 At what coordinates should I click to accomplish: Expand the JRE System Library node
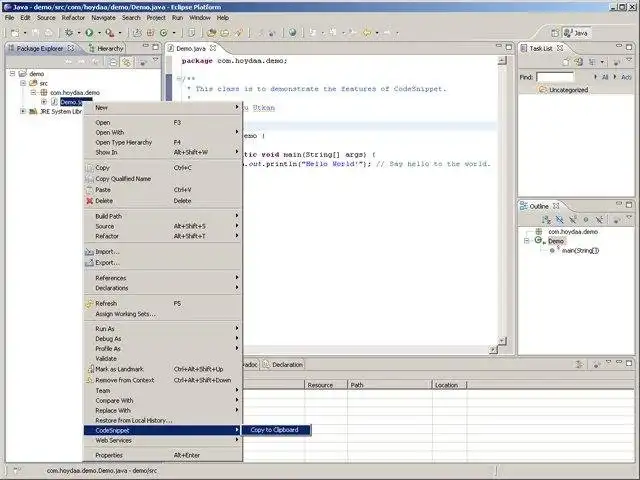[23, 111]
